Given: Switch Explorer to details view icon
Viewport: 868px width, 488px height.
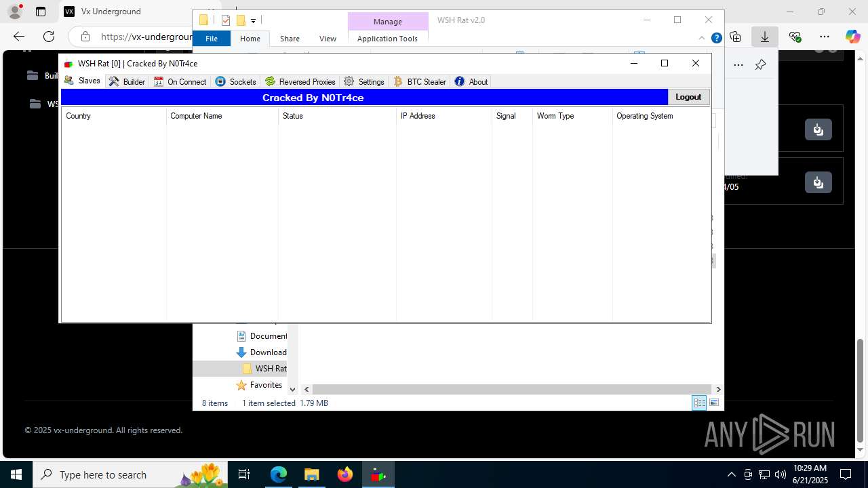Looking at the screenshot, I should coord(699,403).
